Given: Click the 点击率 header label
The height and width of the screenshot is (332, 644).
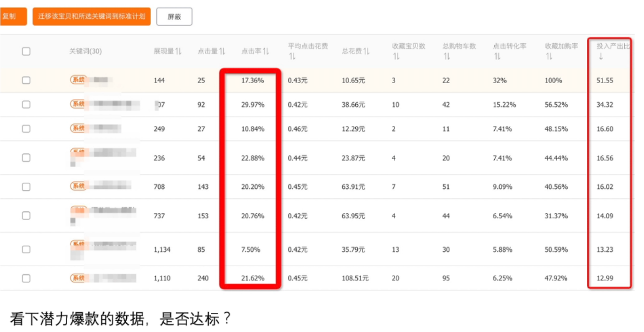Looking at the screenshot, I should pyautogui.click(x=251, y=51).
